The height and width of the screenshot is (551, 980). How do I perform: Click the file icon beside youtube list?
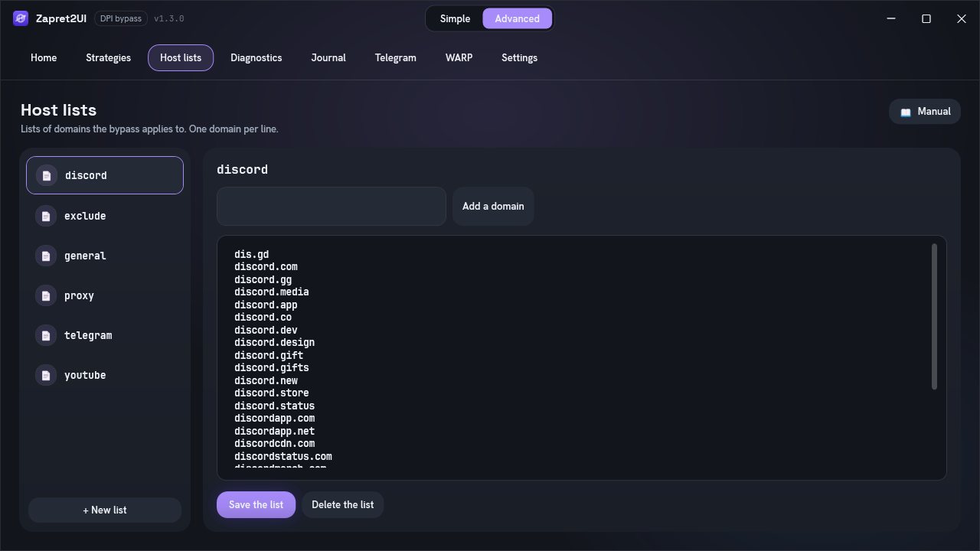click(46, 375)
